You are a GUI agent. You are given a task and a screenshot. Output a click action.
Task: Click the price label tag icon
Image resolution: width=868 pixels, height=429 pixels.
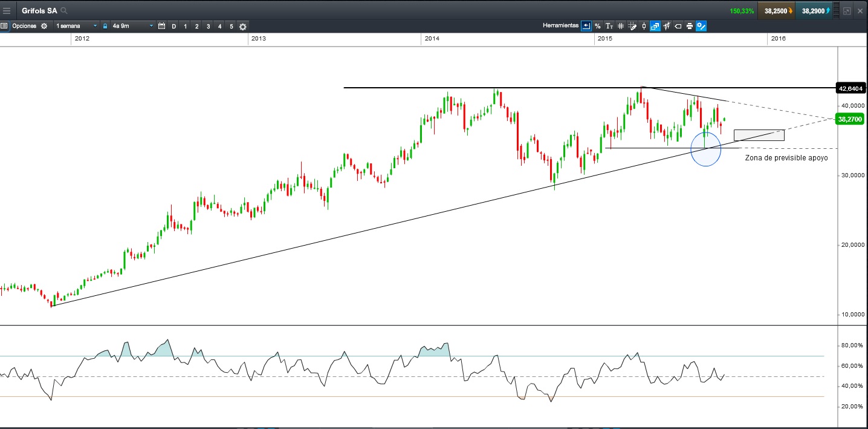(678, 26)
